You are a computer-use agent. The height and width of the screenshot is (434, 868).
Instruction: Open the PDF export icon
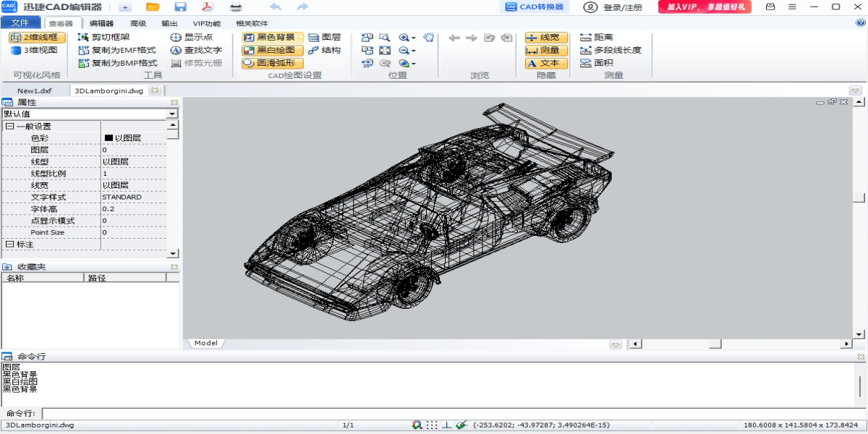(207, 7)
